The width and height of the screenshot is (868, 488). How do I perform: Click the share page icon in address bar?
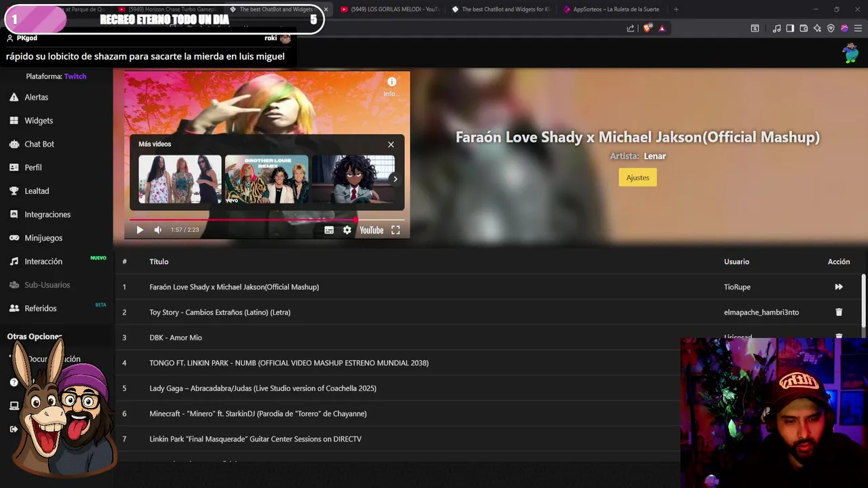631,28
